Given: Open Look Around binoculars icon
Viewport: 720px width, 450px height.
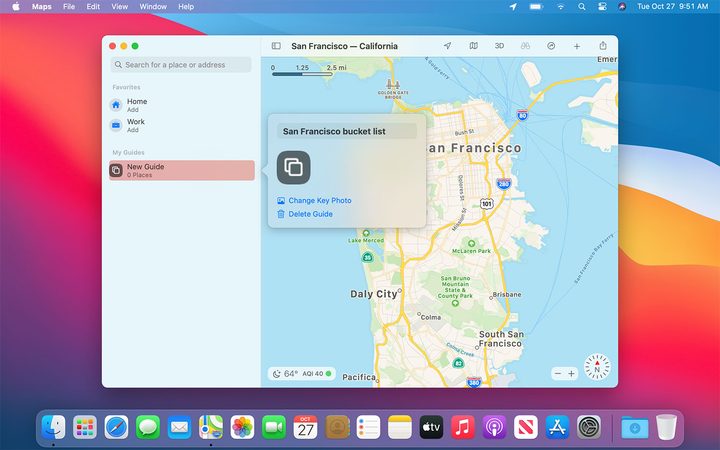Looking at the screenshot, I should point(525,46).
